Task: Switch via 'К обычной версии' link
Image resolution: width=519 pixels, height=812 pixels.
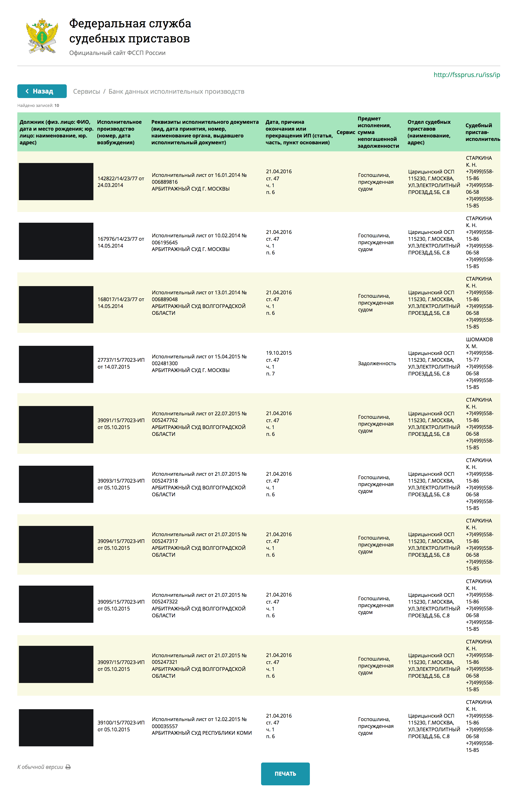Action: (40, 767)
